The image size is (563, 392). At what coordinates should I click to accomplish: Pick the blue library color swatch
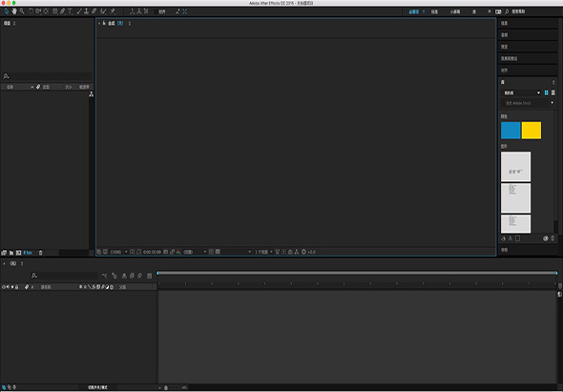coord(511,131)
